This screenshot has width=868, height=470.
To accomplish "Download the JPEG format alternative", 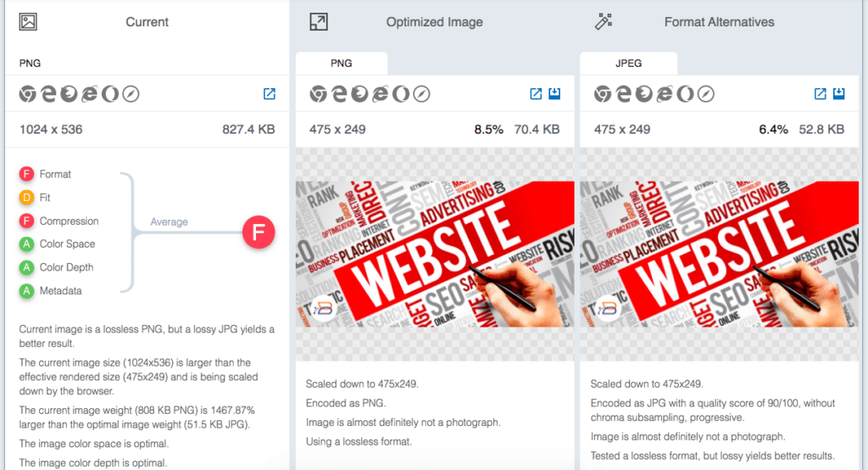I will (x=838, y=93).
